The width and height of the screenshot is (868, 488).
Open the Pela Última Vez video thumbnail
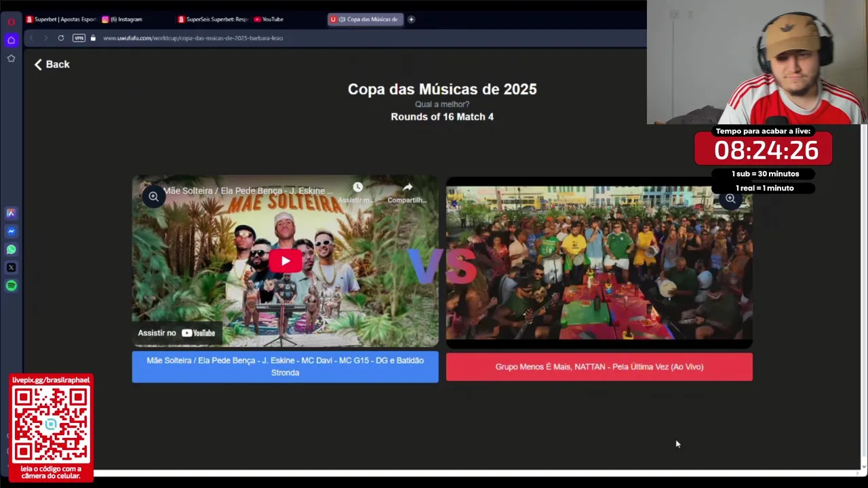599,263
